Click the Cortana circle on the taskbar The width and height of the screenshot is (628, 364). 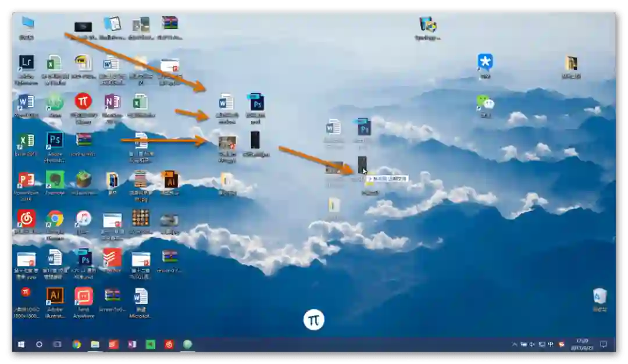tap(39, 344)
